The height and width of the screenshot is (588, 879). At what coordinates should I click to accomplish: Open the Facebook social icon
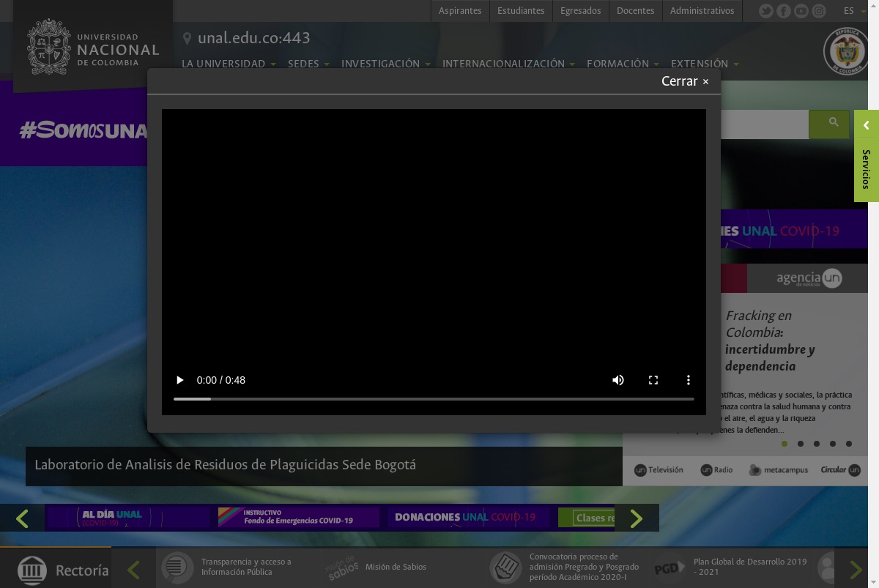(784, 11)
